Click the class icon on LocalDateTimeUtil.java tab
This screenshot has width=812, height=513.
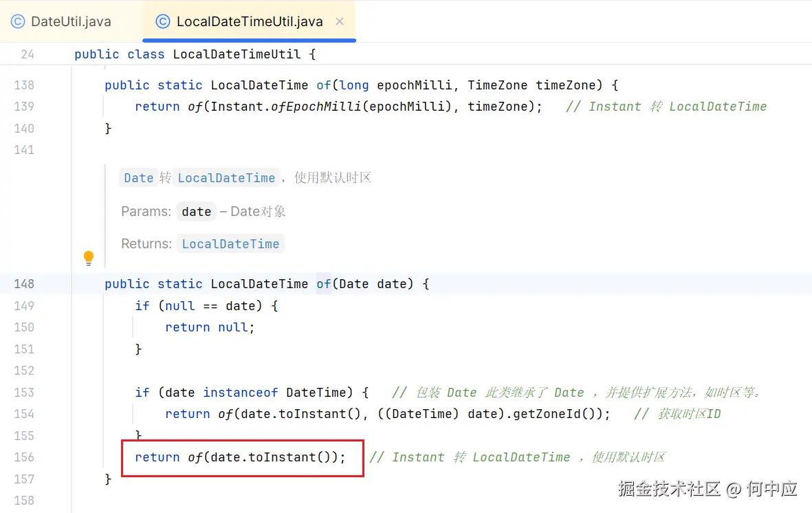pos(163,21)
